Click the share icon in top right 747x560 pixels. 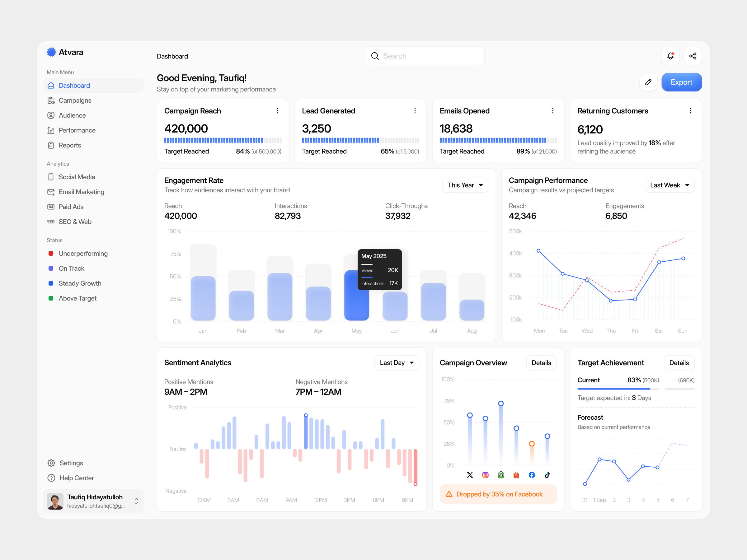(693, 56)
